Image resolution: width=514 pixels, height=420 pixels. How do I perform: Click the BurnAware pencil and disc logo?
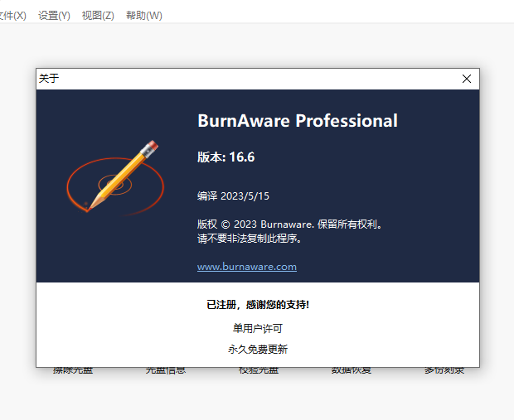[x=115, y=177]
